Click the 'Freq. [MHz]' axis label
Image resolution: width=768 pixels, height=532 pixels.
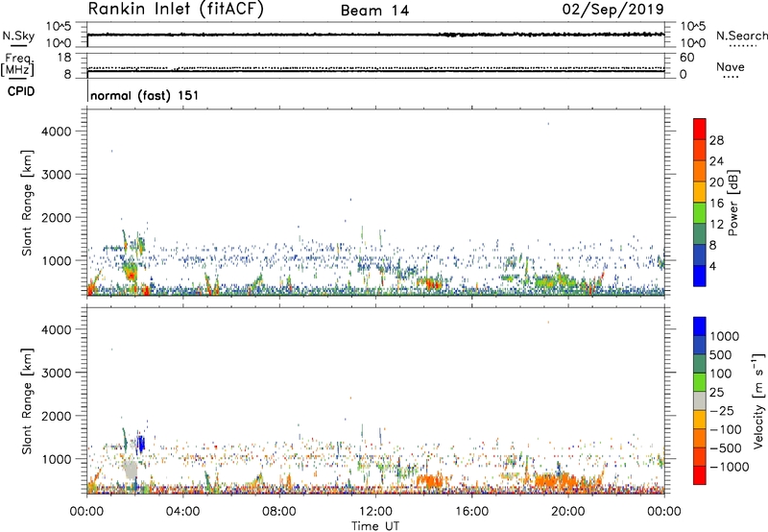point(18,65)
